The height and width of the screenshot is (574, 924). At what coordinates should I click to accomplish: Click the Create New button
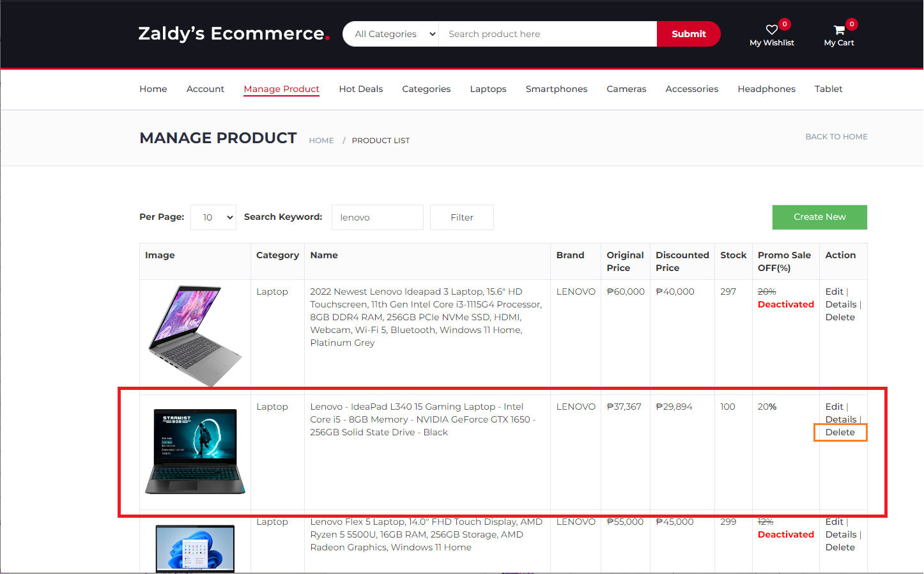[x=819, y=217]
